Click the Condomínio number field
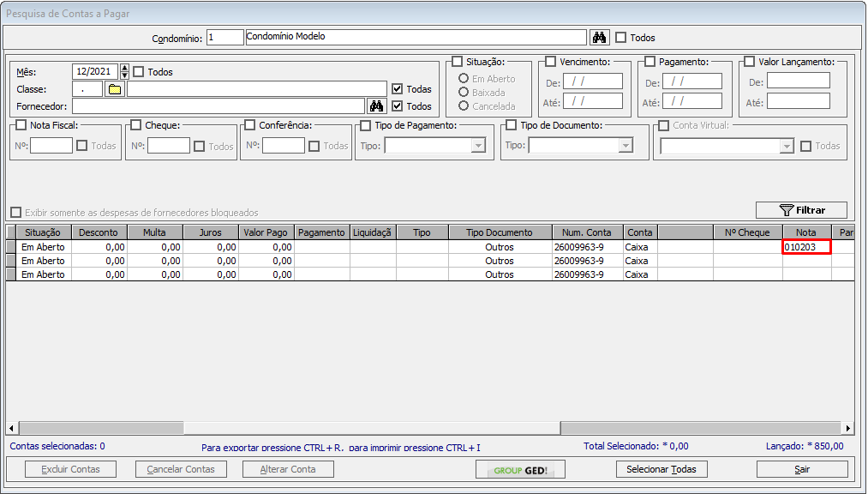Screen dimensions: 868x494 [x=224, y=37]
